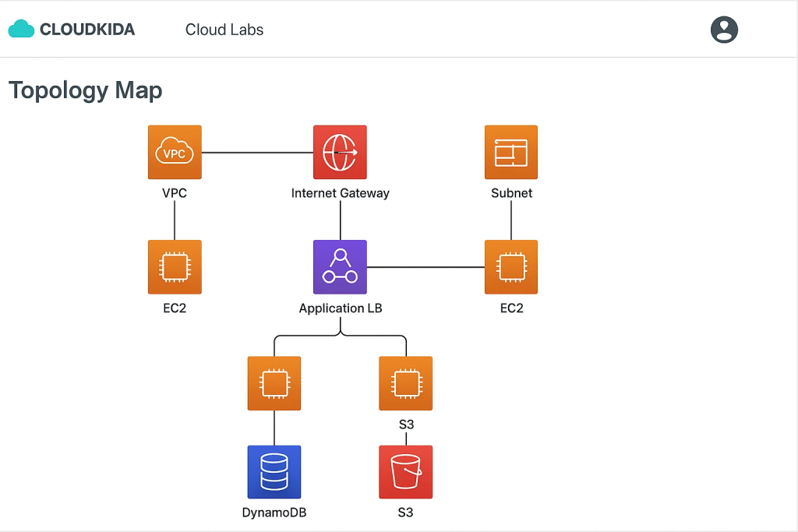Select the Subnet text label
Image resolution: width=798 pixels, height=532 pixels.
point(511,193)
